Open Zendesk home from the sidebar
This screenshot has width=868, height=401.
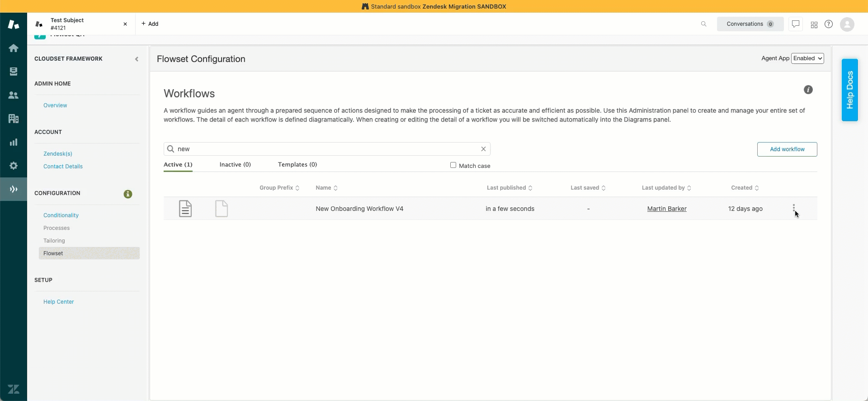tap(14, 48)
